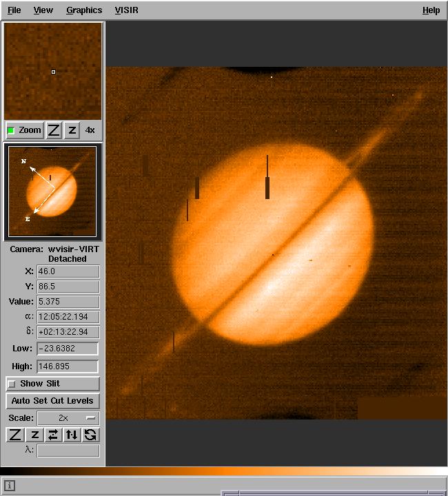Click the lambda wavelength field
This screenshot has height=496, width=448.
tap(68, 451)
